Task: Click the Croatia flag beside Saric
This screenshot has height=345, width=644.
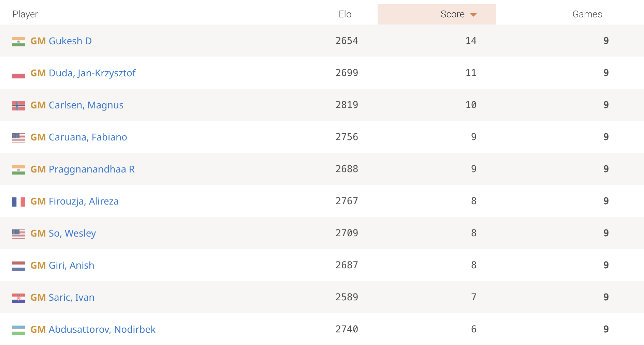Action: (18, 298)
